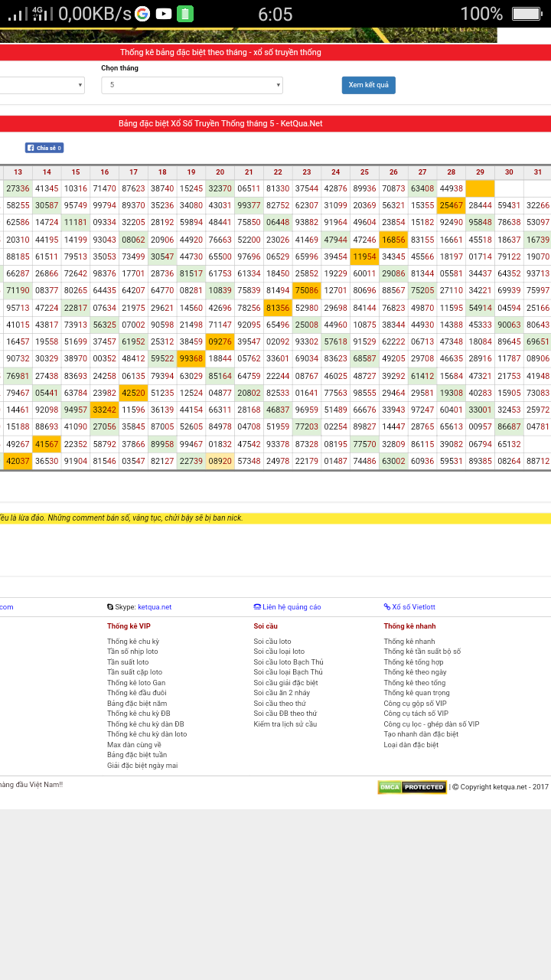551x980 pixels.
Task: Click highlighted cell 41567
Action: [x=47, y=444]
